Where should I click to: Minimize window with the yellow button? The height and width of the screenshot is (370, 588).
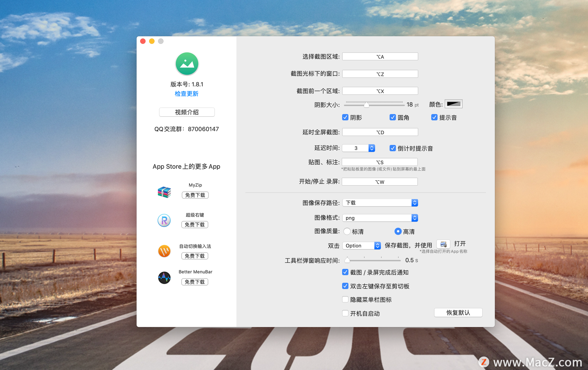point(152,41)
